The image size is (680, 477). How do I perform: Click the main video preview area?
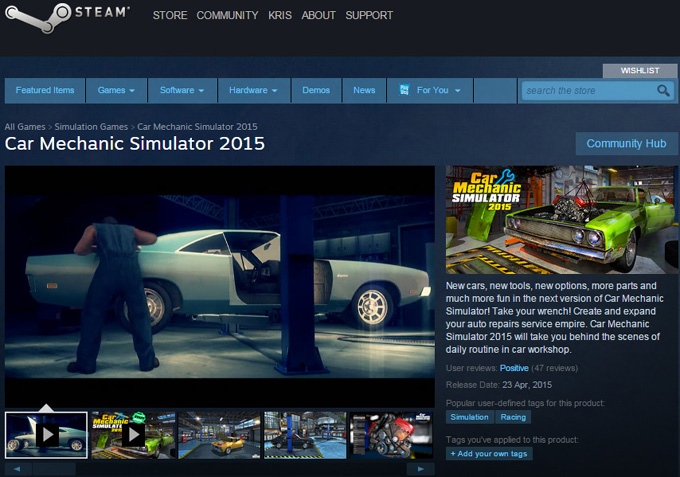point(220,286)
